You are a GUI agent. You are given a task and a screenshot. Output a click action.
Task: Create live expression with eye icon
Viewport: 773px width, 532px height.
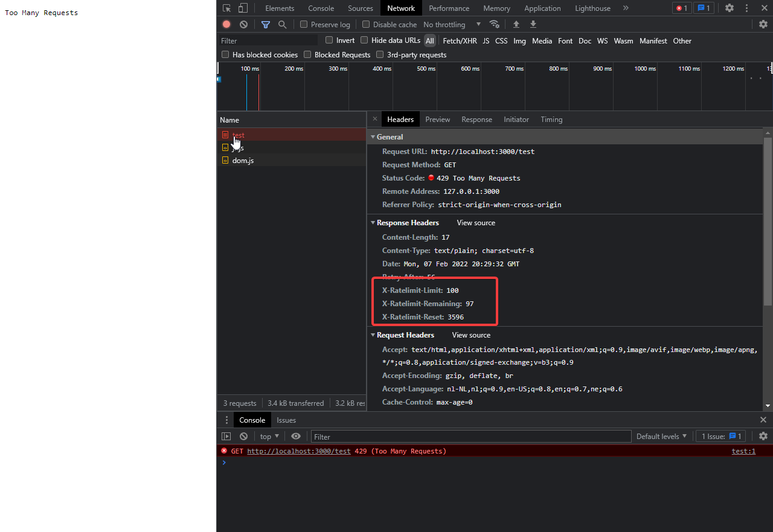click(296, 436)
